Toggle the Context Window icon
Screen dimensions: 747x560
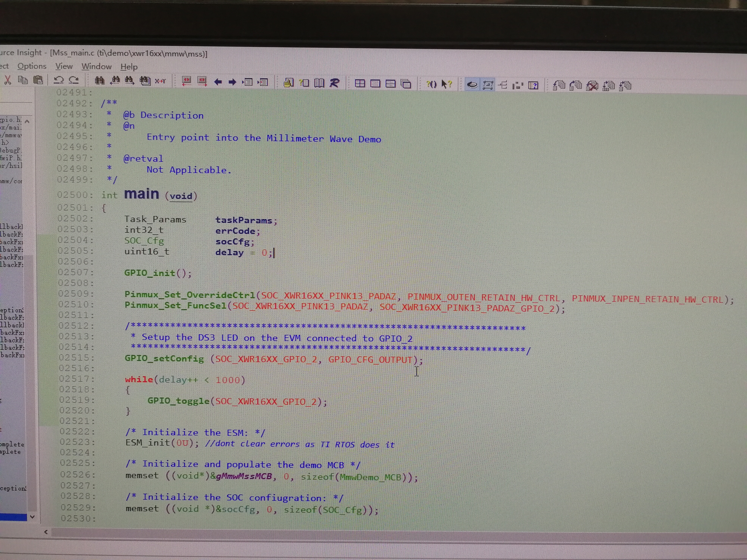pyautogui.click(x=488, y=85)
